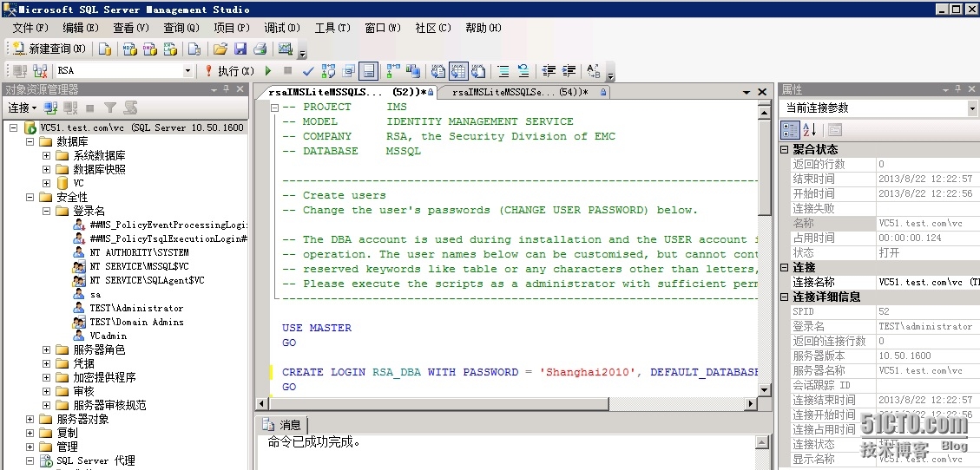980x470 pixels.
Task: Increase indent of selected lines
Action: (569, 71)
